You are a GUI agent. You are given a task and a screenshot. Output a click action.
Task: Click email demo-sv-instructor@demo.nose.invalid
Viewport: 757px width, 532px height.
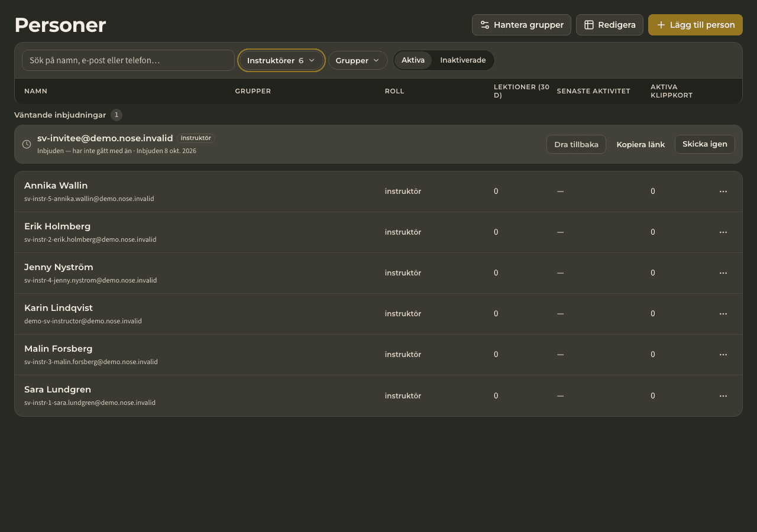tap(83, 322)
